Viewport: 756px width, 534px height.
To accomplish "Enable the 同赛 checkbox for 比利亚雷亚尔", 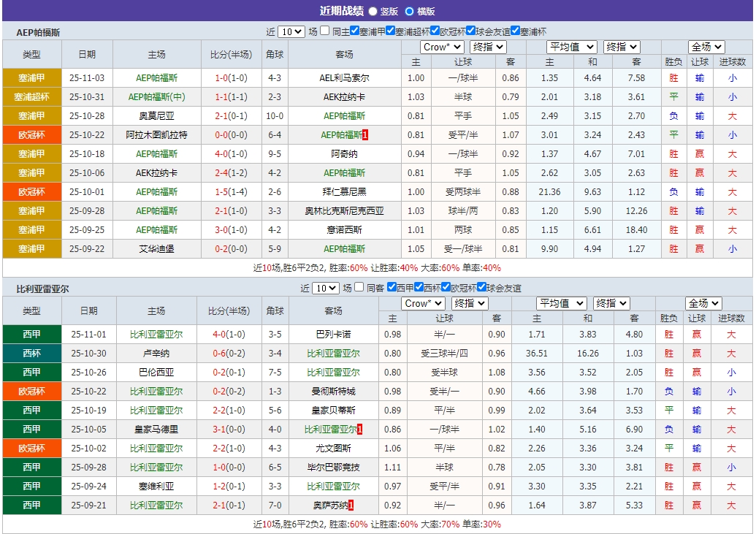I will [358, 289].
